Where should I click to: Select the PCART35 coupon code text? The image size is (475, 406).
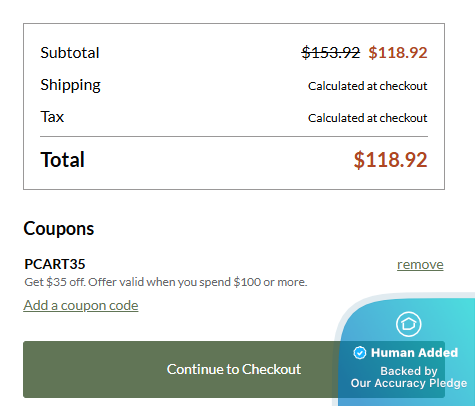(x=55, y=264)
